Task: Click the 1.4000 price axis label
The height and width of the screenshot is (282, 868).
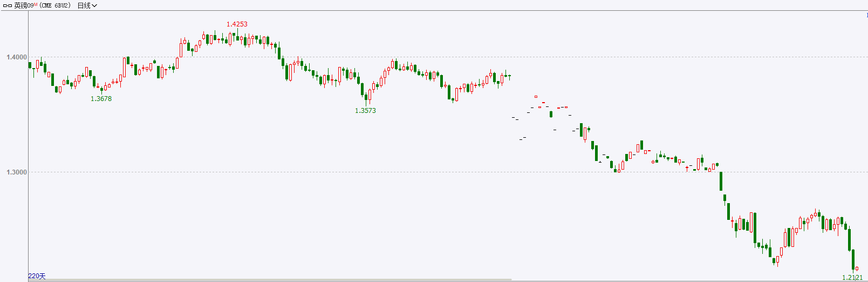Action: (16, 57)
